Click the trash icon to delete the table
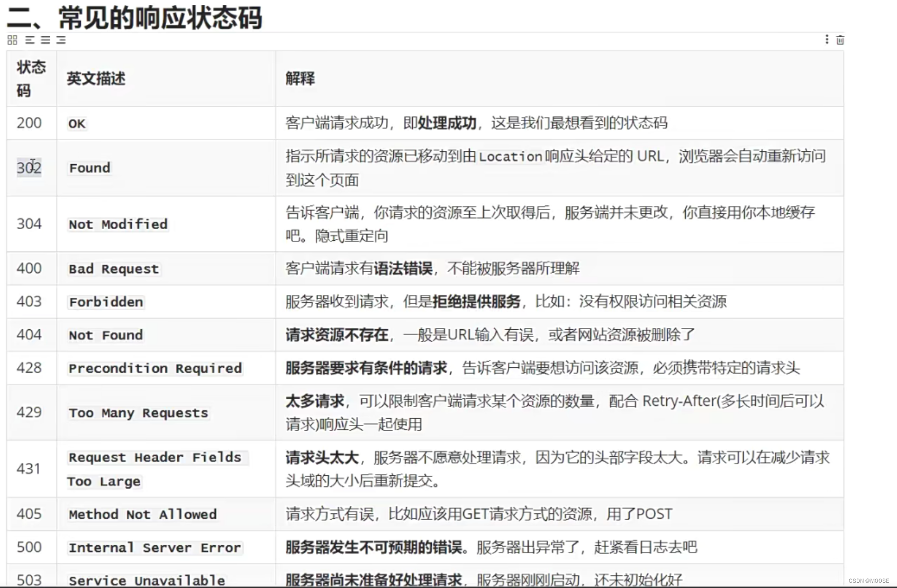 pos(840,40)
